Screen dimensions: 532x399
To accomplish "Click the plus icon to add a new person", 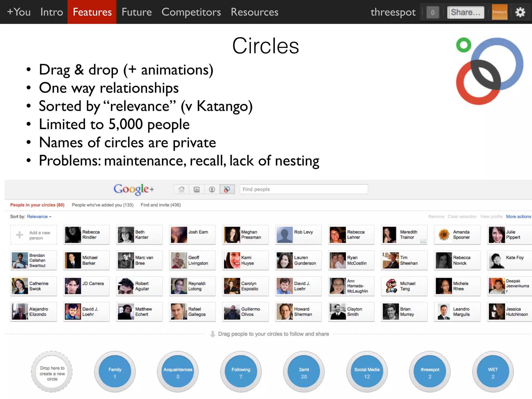I will pos(19,235).
